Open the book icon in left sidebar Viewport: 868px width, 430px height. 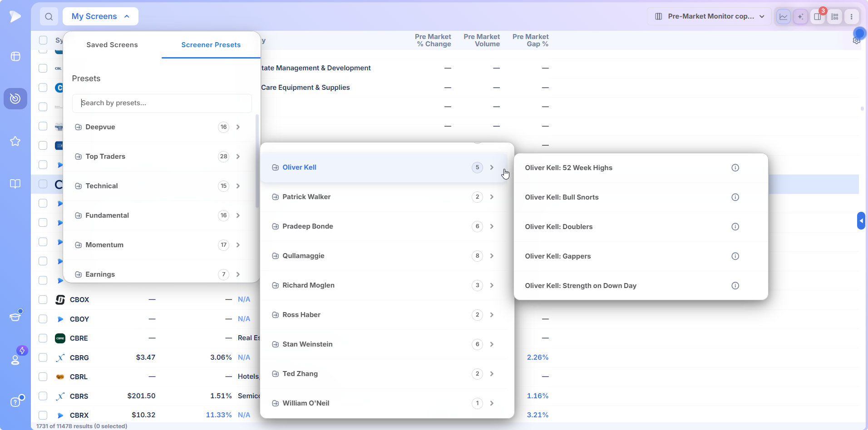tap(15, 184)
